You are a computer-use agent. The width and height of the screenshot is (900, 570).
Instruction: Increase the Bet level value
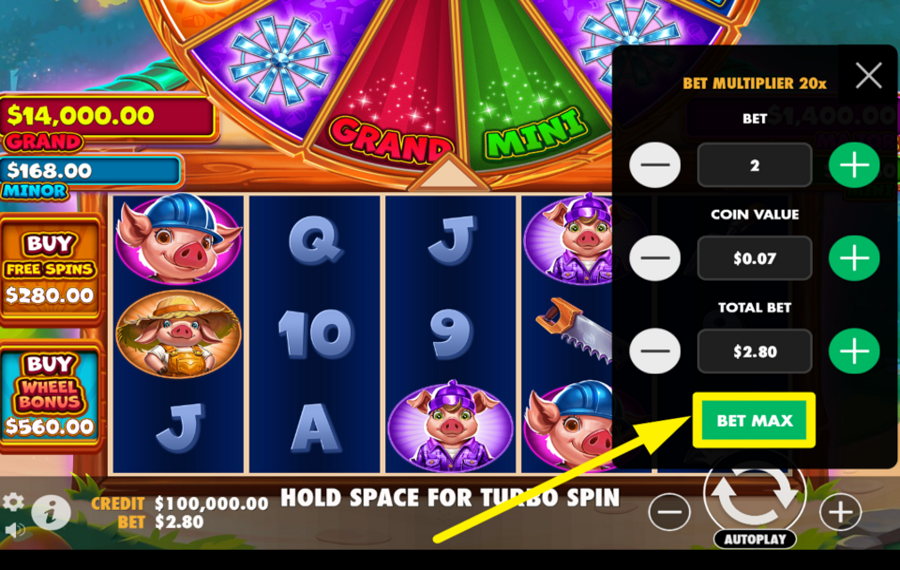(x=854, y=165)
